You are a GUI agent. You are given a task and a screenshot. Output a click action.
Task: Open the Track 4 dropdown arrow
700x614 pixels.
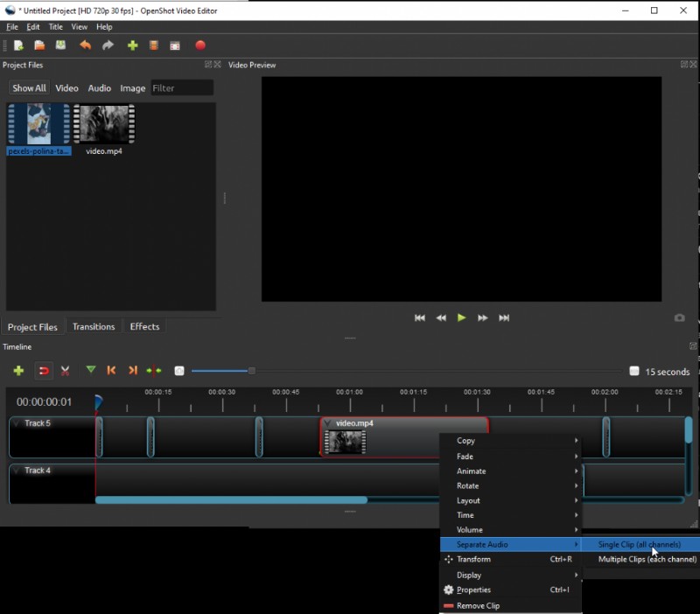(17, 471)
